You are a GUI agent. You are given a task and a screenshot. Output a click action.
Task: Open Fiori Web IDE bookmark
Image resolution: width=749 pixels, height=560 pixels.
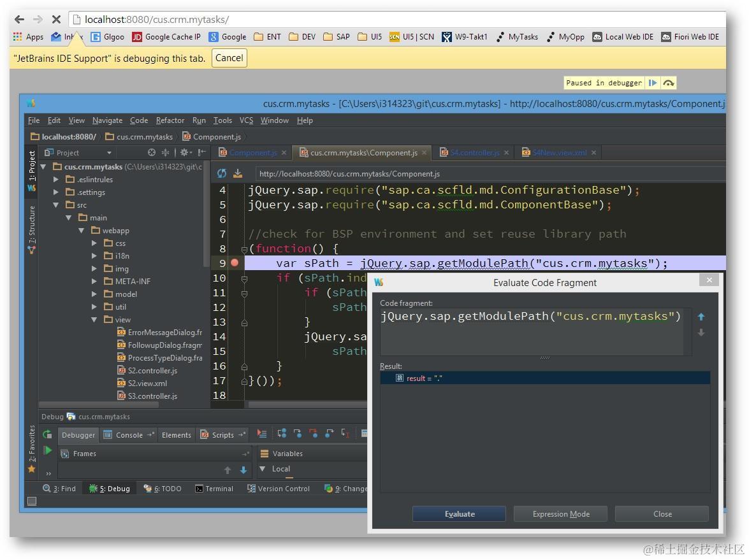tap(690, 37)
